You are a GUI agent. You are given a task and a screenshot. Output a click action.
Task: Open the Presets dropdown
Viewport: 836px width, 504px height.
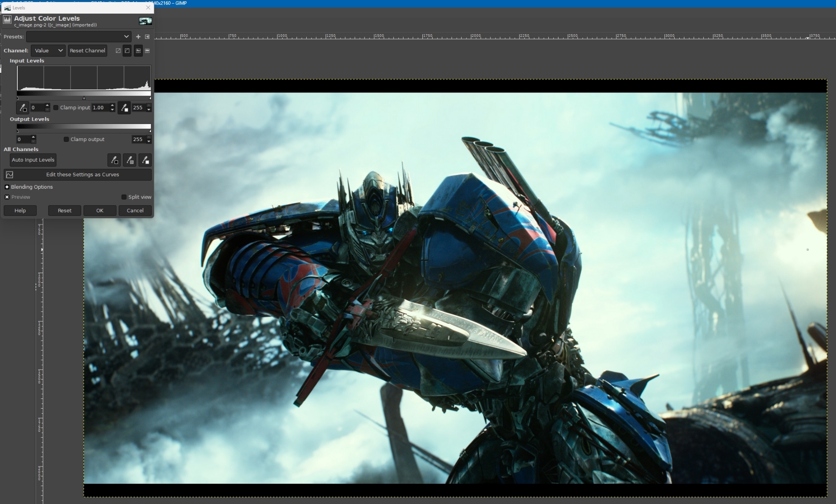point(79,37)
